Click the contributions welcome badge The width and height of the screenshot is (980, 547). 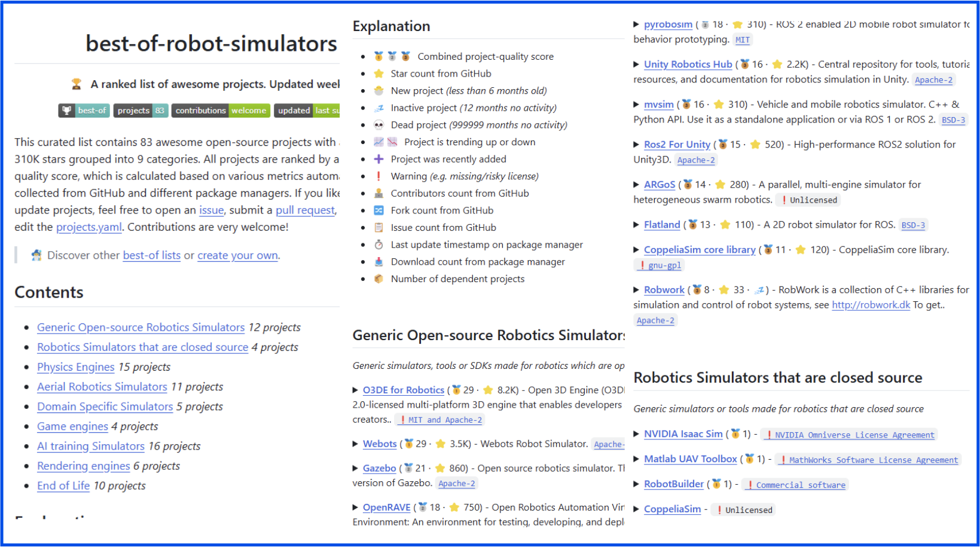221,111
